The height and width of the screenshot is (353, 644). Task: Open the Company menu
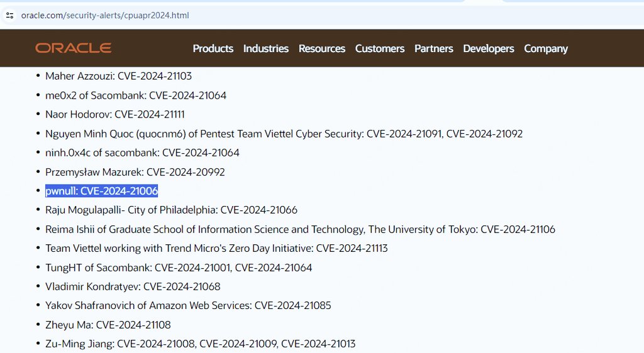point(546,48)
